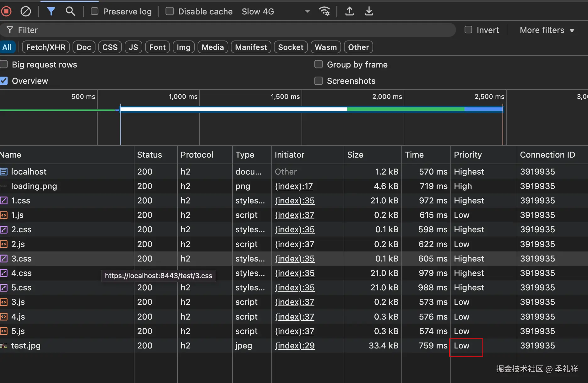Open network conditions Wi-Fi settings icon
Screen dimensions: 588x383
[x=324, y=12]
